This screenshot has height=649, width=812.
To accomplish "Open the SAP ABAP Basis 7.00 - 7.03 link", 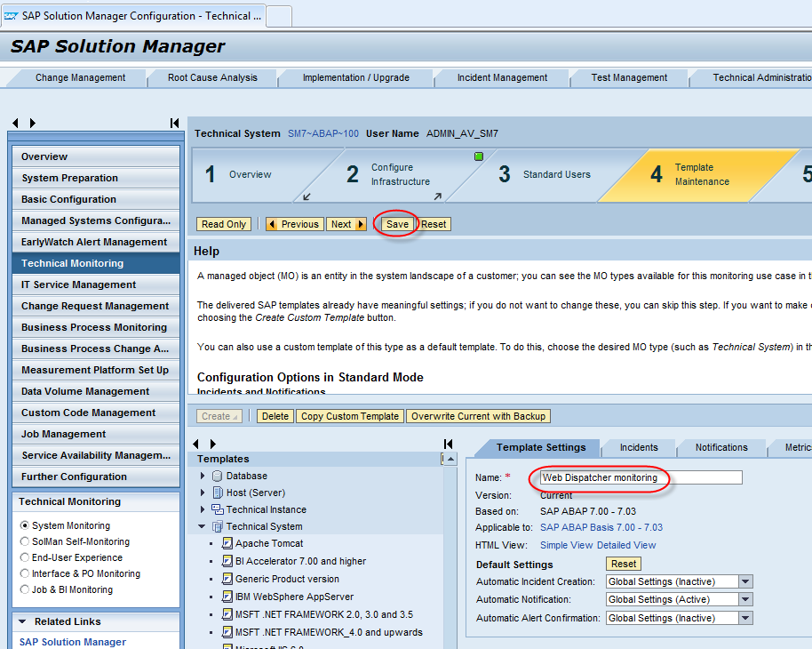I will (x=601, y=527).
